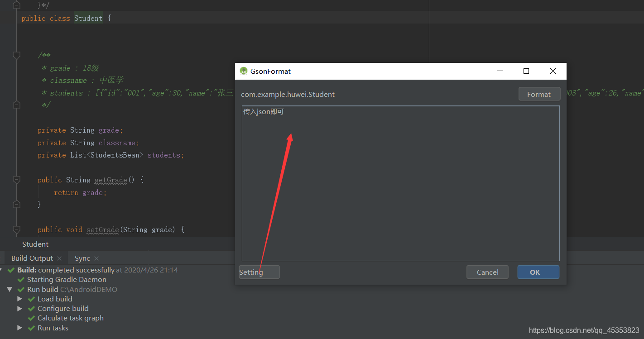Switch to the Build Output tab
The image size is (644, 339).
tap(32, 258)
